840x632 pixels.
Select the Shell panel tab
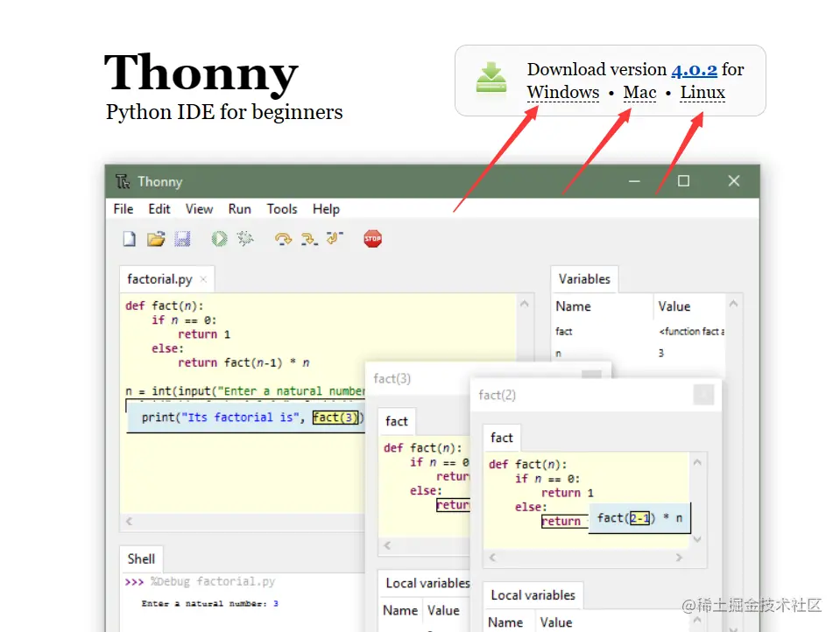[141, 559]
